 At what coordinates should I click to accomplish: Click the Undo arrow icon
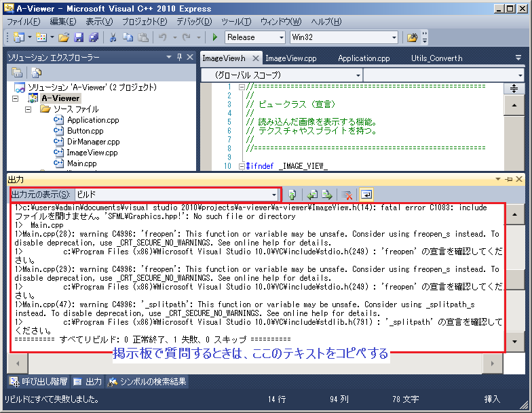pyautogui.click(x=163, y=37)
